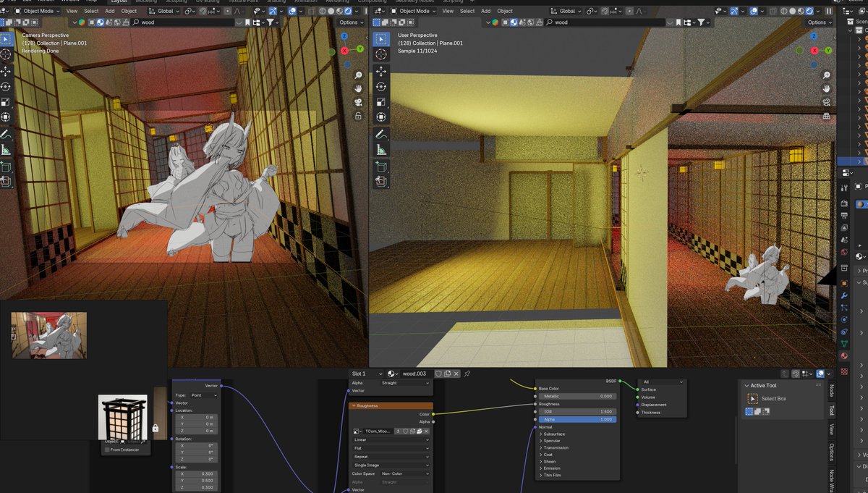868x493 pixels.
Task: Toggle camera view icon in left viewport
Action: click(358, 102)
